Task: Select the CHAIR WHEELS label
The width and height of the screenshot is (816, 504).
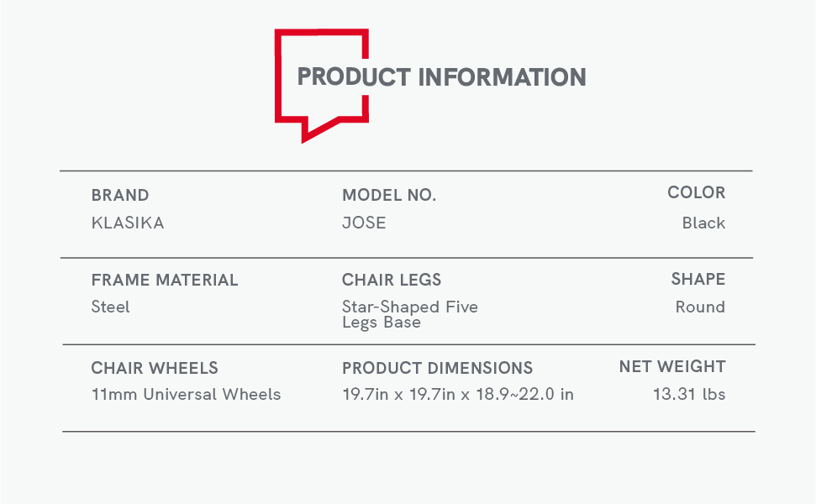Action: [x=155, y=368]
